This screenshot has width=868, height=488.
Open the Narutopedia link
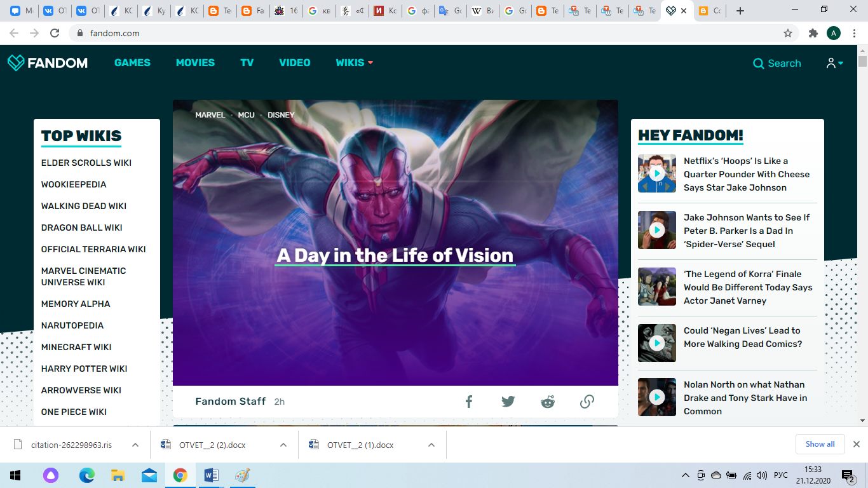(72, 325)
